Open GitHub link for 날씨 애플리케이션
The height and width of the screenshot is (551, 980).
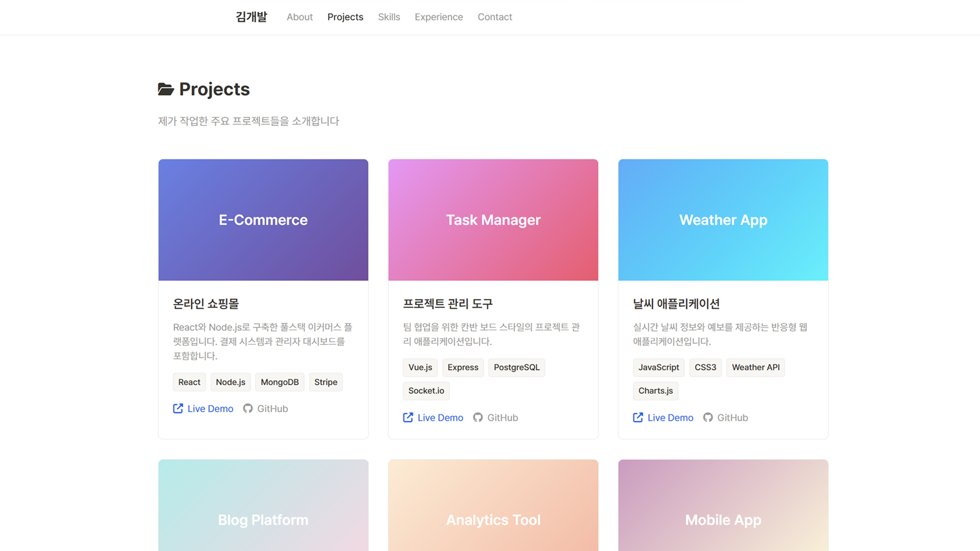tap(732, 418)
